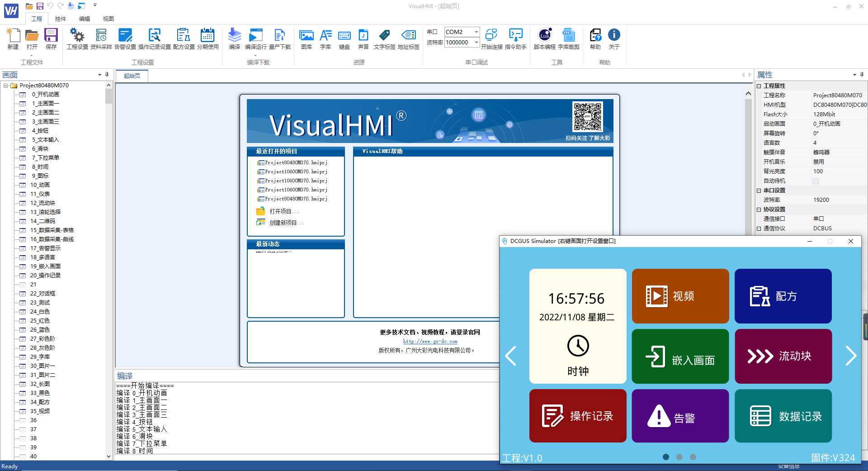868x471 pixels.
Task: Select second page dot in simulator
Action: [679, 457]
